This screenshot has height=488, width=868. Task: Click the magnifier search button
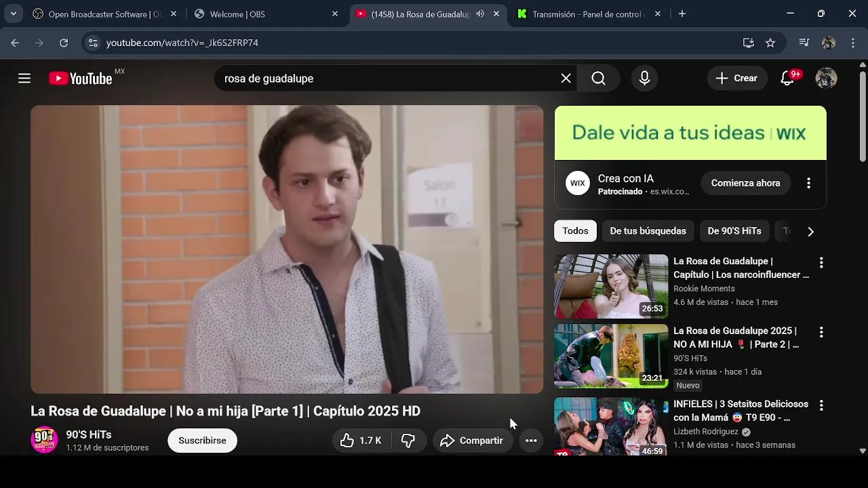point(599,79)
